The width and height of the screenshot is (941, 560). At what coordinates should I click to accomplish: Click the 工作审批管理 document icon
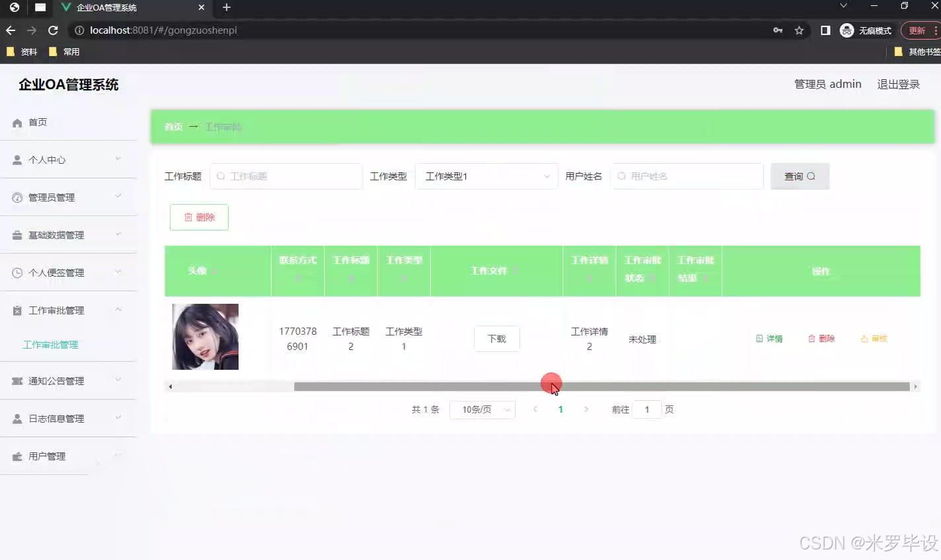coord(17,310)
